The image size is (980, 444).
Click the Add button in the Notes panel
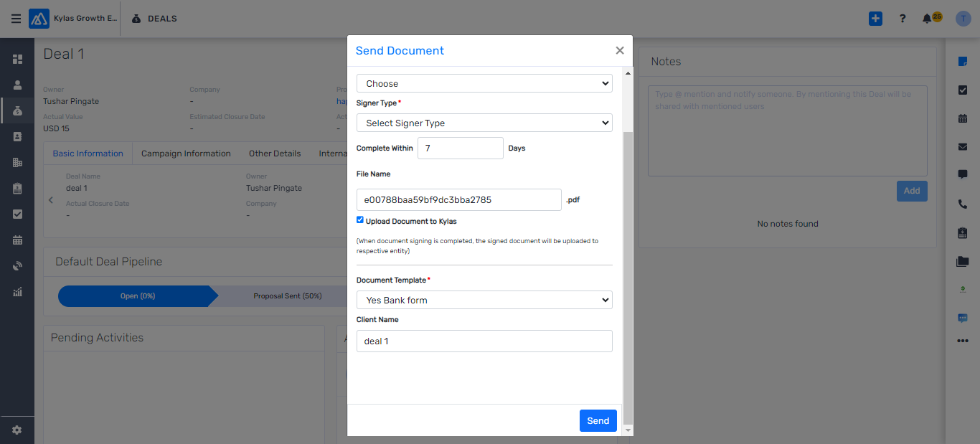pos(911,190)
